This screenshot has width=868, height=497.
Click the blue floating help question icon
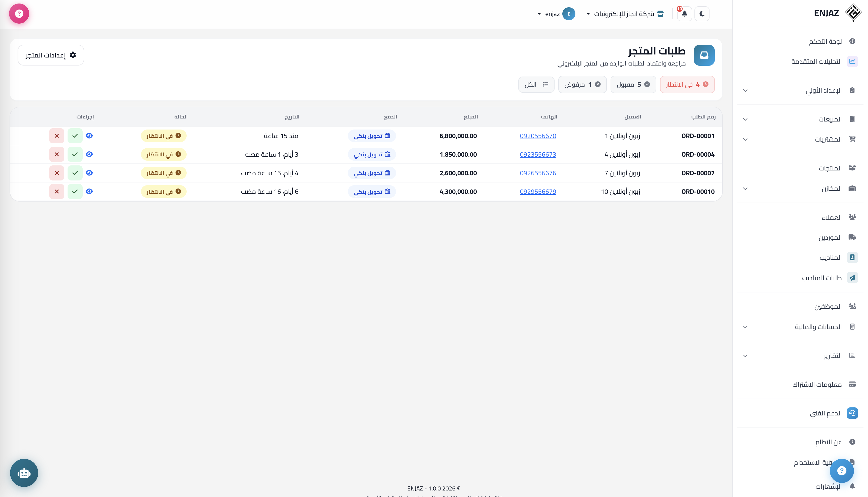(842, 471)
